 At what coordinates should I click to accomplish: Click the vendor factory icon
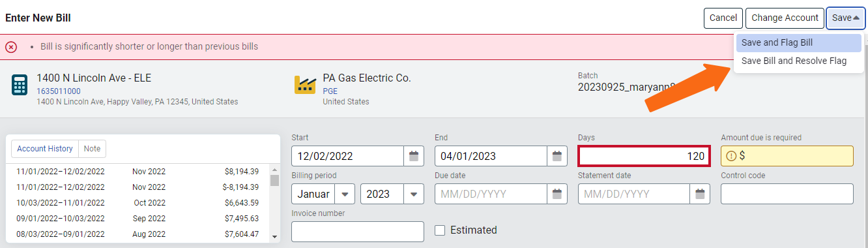[306, 85]
